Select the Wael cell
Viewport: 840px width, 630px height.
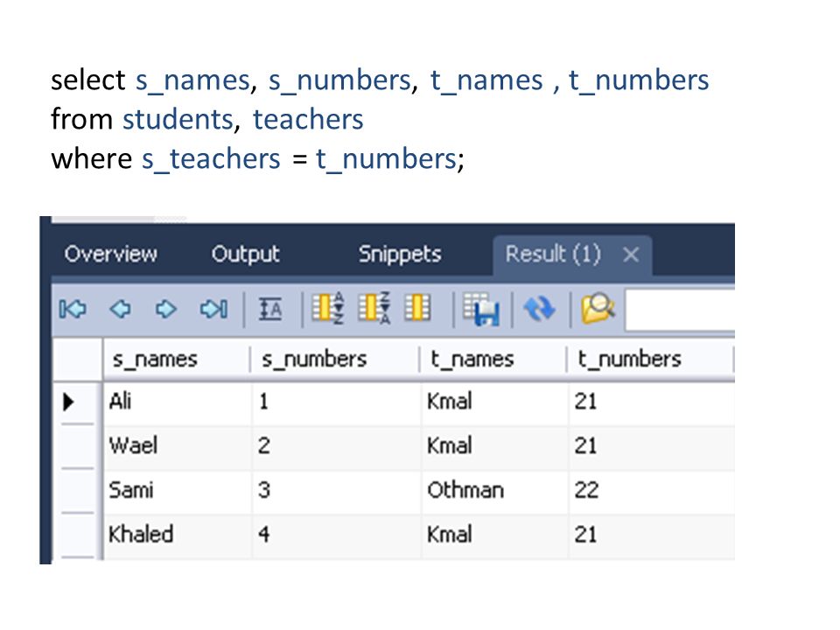(x=178, y=446)
